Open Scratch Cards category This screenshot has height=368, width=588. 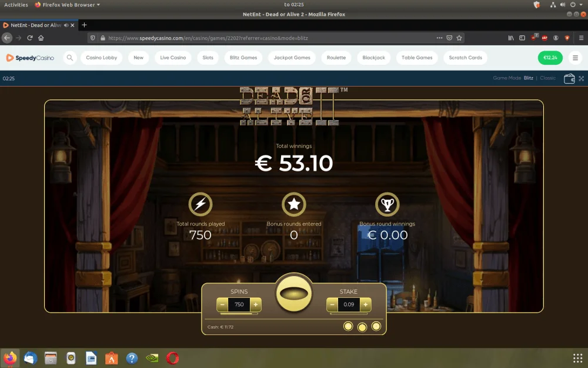click(x=465, y=58)
